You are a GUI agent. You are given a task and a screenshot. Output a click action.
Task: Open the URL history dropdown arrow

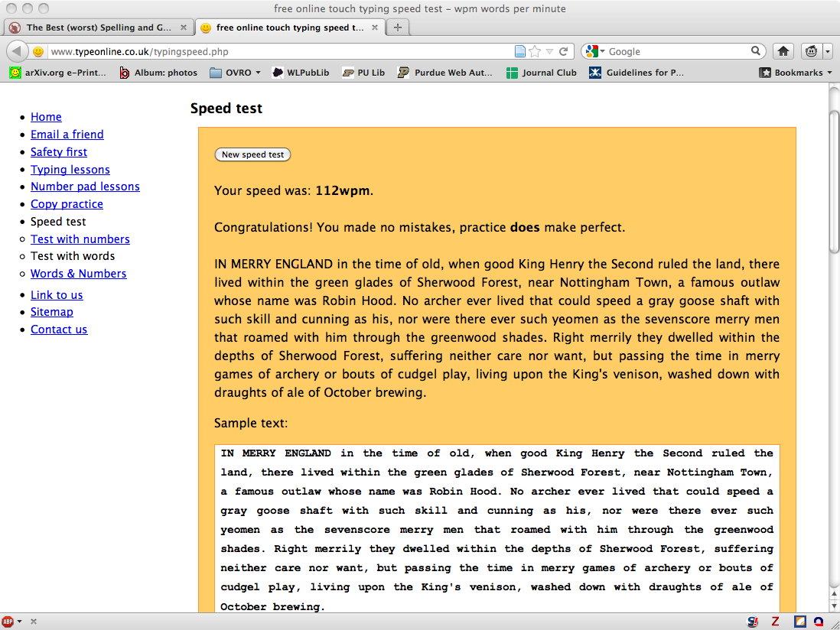tap(549, 52)
